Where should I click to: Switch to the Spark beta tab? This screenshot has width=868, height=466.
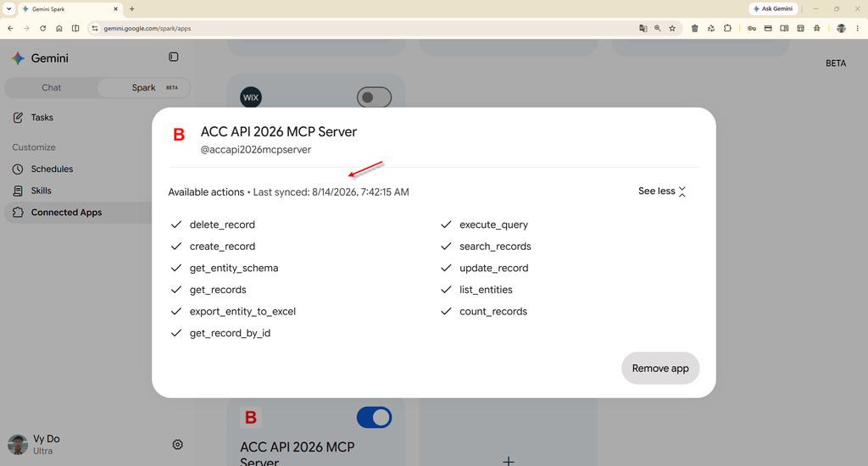144,87
